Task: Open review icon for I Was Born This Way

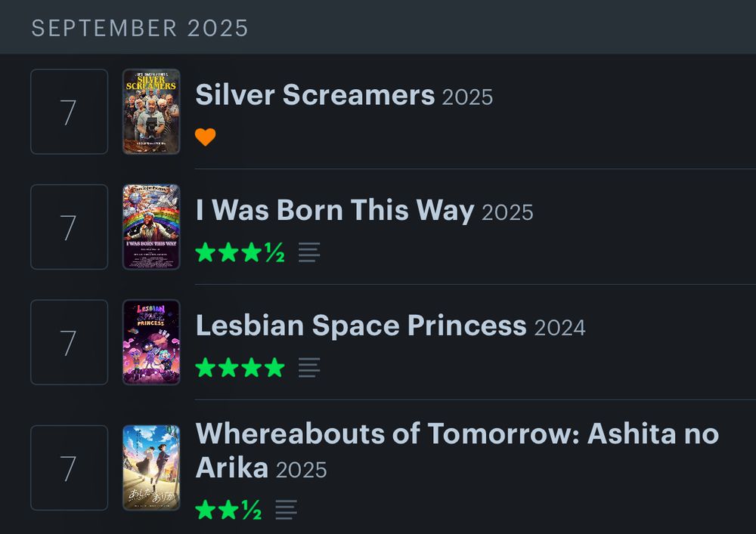Action: pos(309,252)
